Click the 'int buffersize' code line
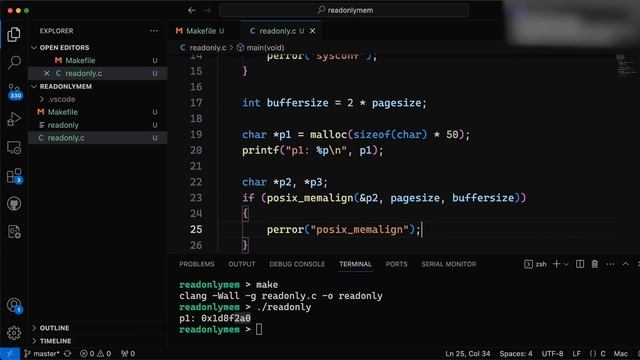This screenshot has height=360, width=640. pos(334,103)
